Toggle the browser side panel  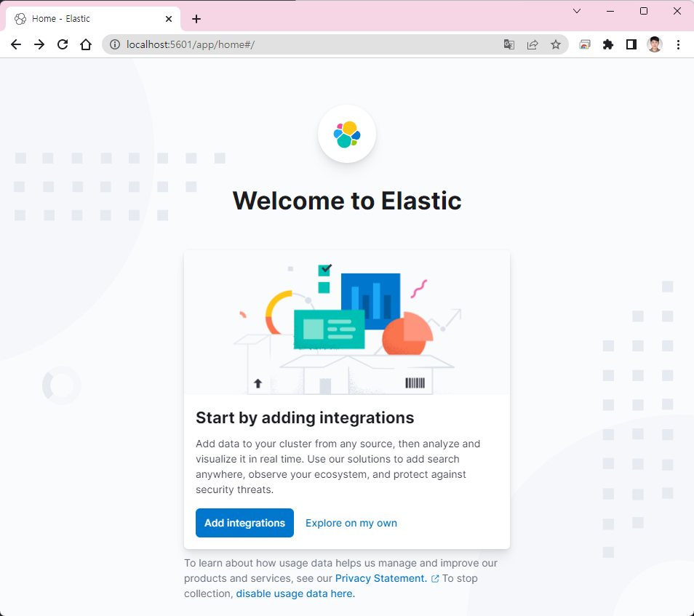click(631, 44)
